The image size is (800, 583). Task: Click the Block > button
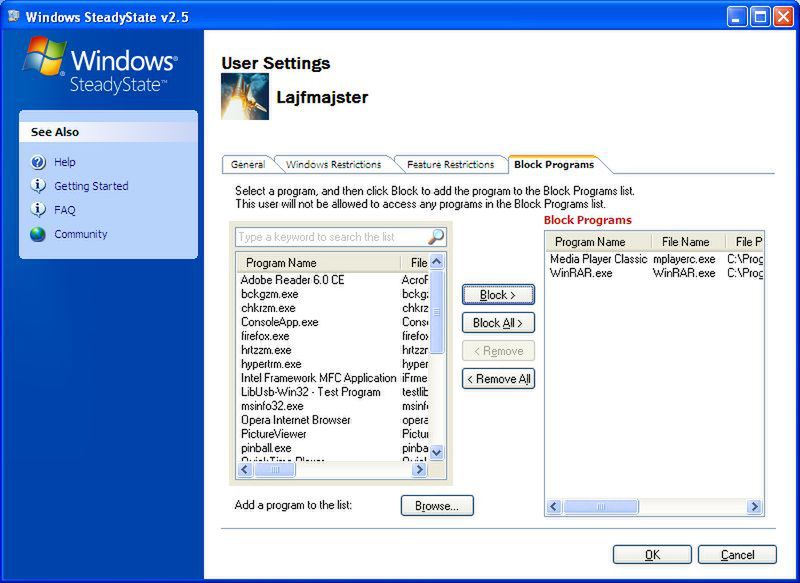(x=498, y=295)
